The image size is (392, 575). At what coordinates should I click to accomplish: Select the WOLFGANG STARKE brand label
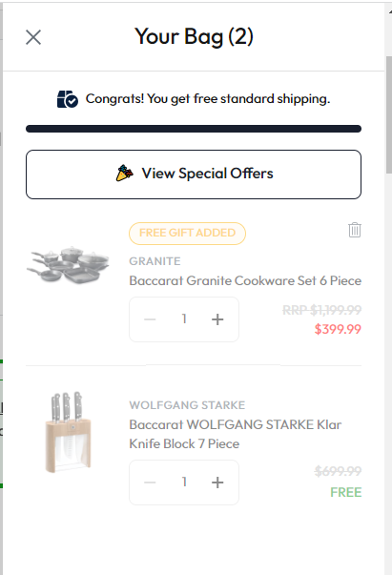click(187, 405)
